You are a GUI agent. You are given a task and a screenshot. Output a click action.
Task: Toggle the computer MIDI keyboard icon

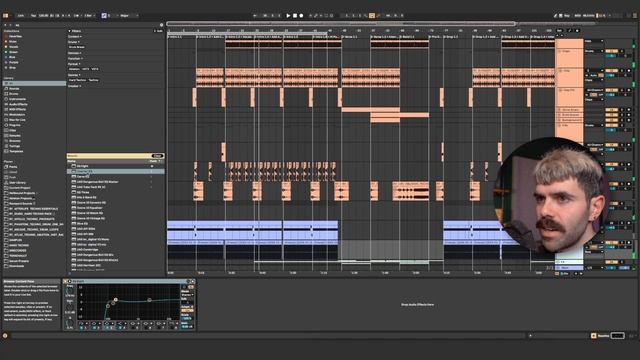coord(561,16)
